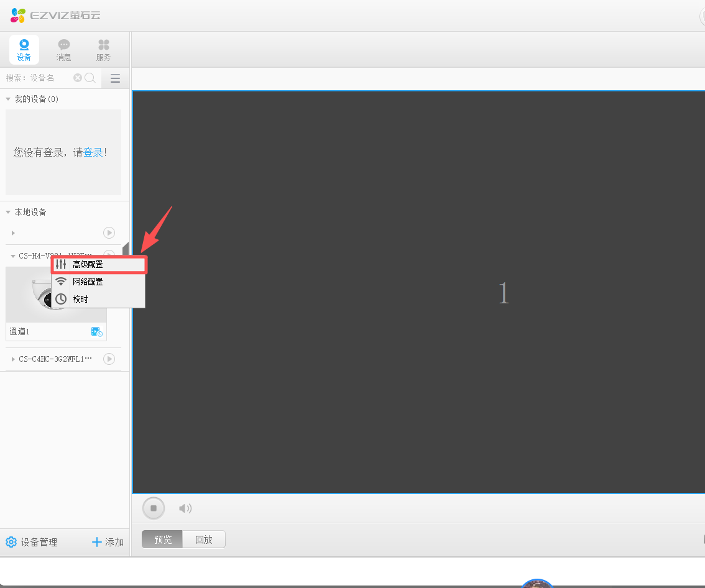Select 校时 time sync menu item
The height and width of the screenshot is (588, 705).
point(81,299)
